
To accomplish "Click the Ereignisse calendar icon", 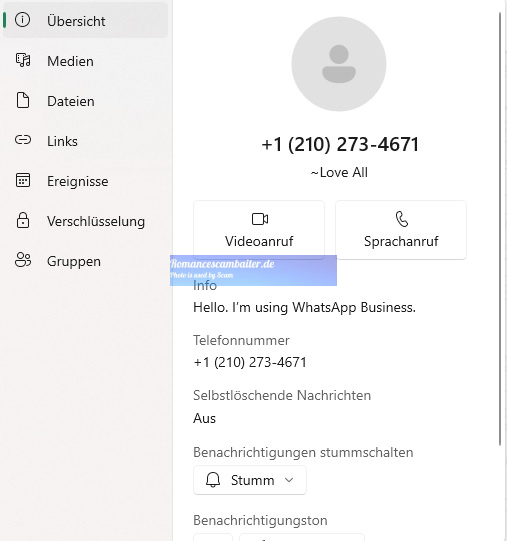I will point(23,180).
